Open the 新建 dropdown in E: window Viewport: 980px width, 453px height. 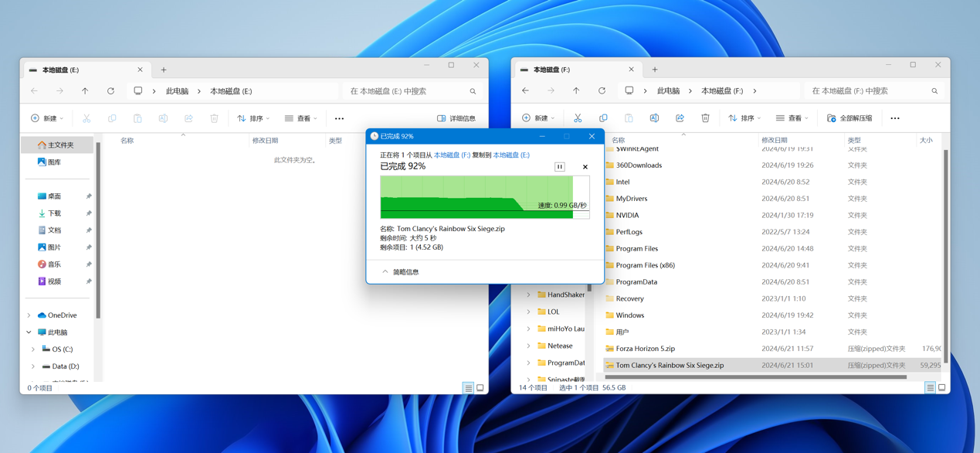[x=48, y=118]
